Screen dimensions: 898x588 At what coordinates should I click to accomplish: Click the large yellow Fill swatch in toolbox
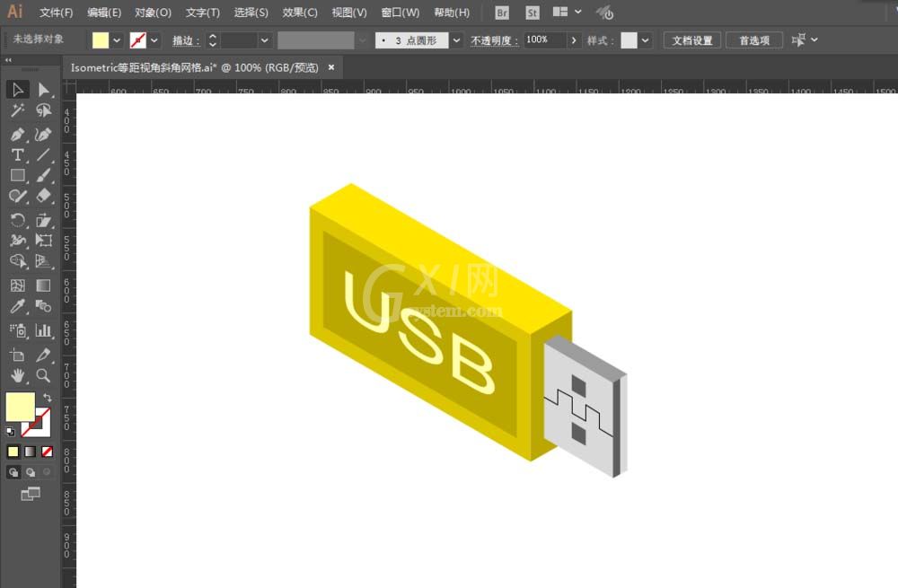[20, 407]
